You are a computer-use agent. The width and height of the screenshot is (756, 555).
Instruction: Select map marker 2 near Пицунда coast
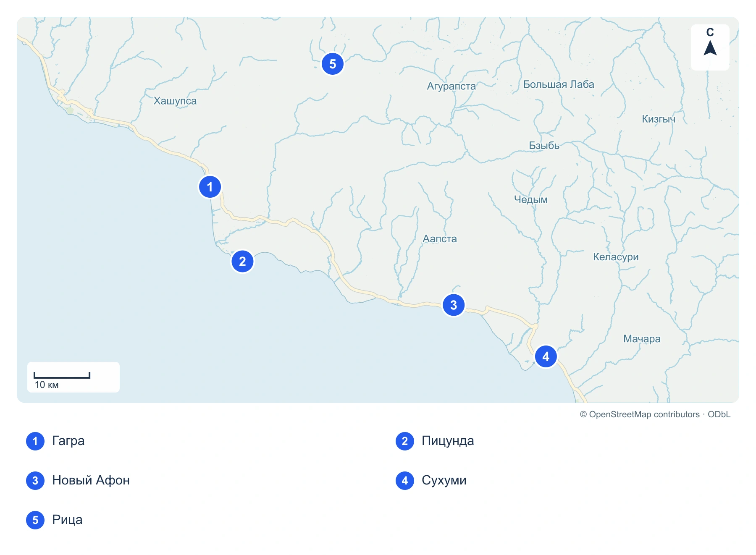click(x=242, y=262)
